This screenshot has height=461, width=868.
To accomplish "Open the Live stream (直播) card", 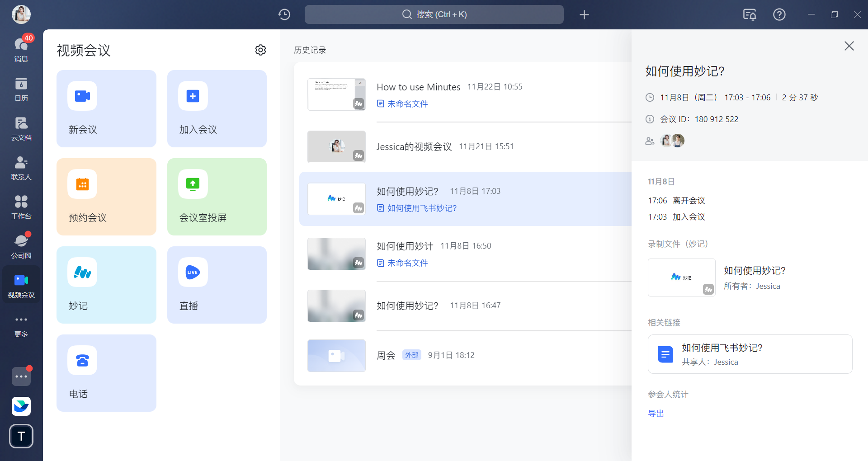I will (217, 285).
